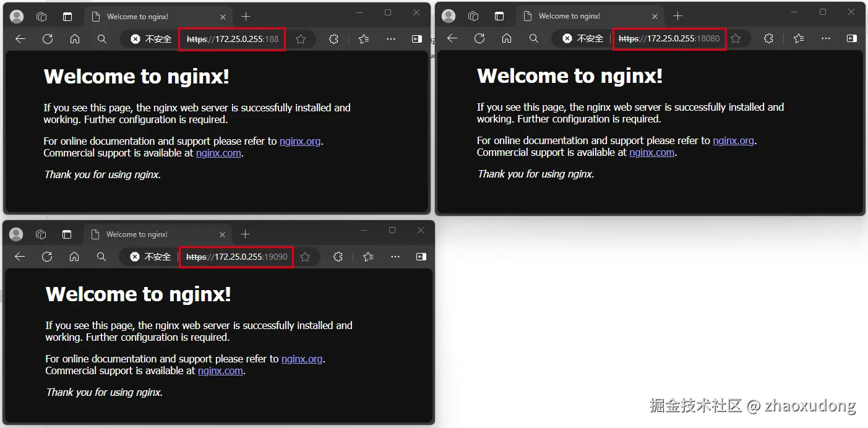Toggle sidebar icon in port 188 window
868x428 pixels.
tap(417, 39)
